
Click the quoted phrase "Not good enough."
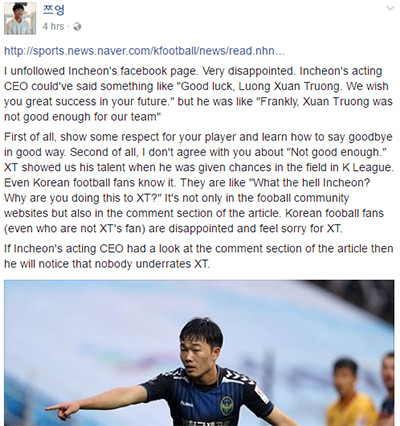point(339,152)
